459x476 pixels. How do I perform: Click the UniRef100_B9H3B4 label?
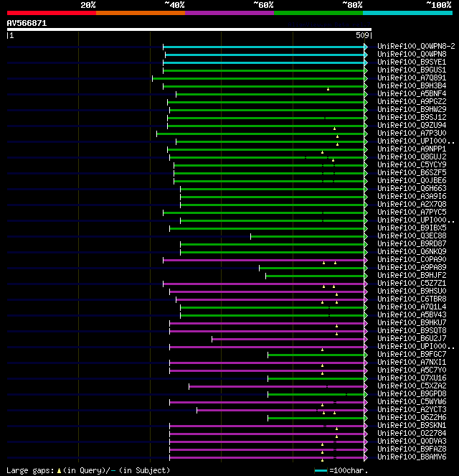(412, 85)
